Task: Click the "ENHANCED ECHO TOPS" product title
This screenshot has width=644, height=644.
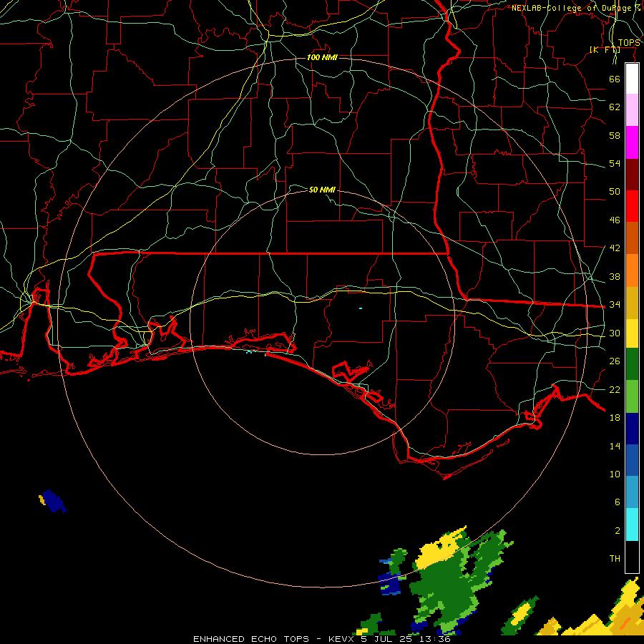Action: click(x=251, y=639)
